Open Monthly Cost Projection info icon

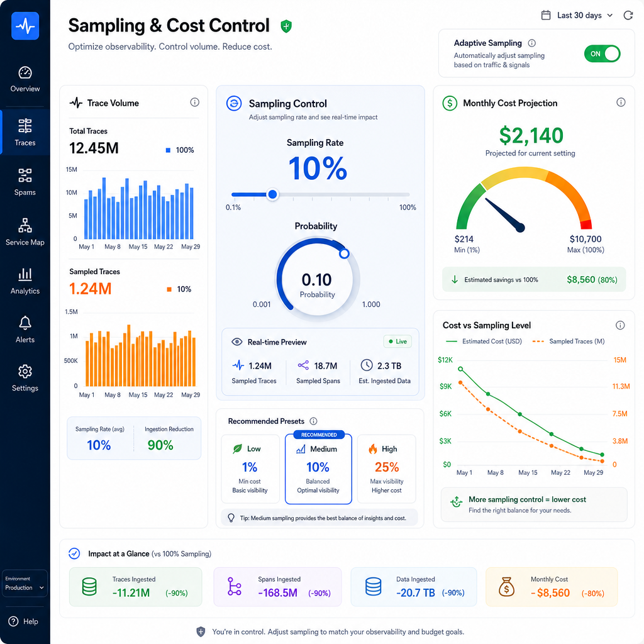tap(621, 103)
